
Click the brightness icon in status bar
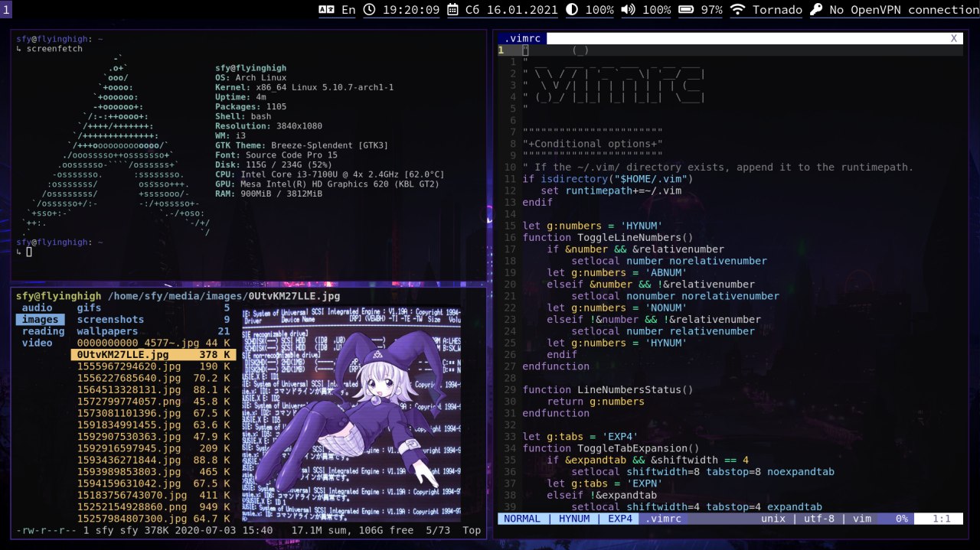coord(572,10)
